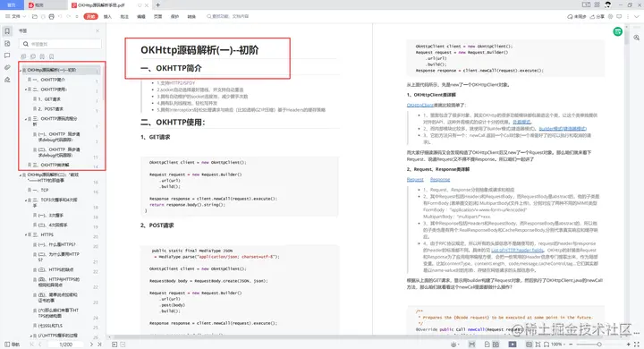644x349 pixels.
Task: Click the feedback message icon top right
Action: pyautogui.click(x=619, y=16)
